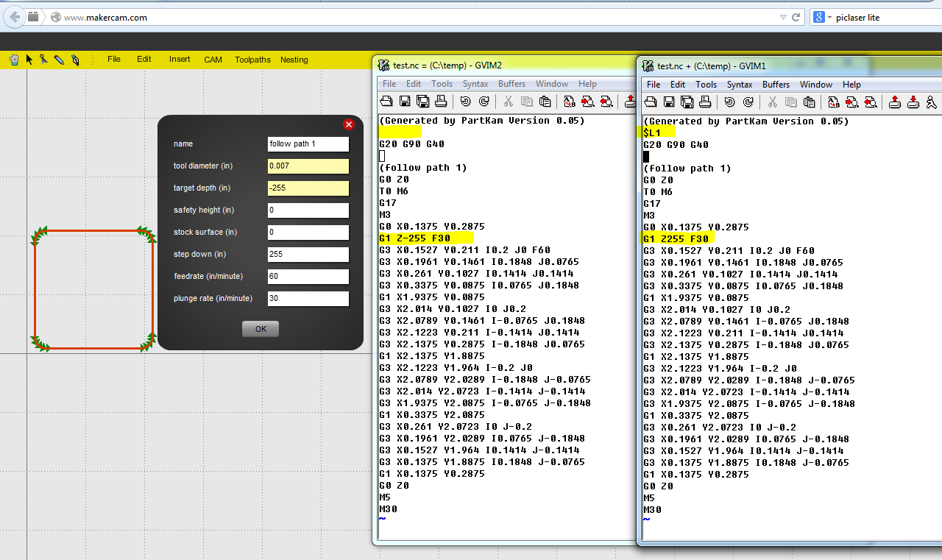Click the Find Next icon in GVIM1
This screenshot has width=942, height=560.
(x=851, y=102)
